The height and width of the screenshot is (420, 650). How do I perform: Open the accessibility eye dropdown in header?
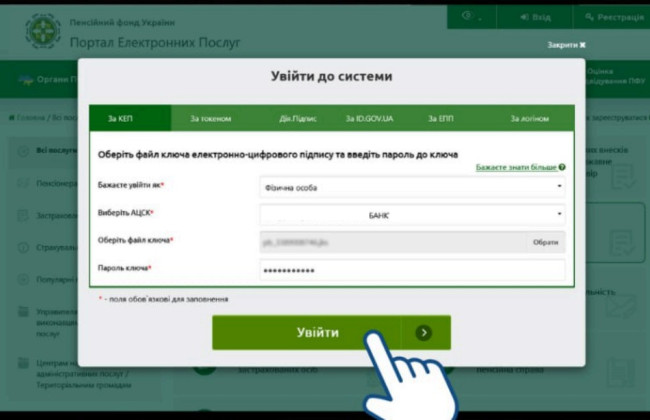[472, 17]
